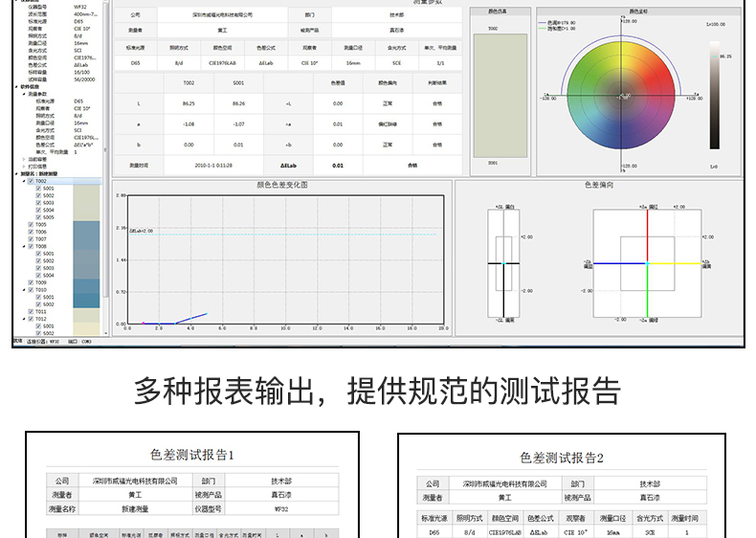The height and width of the screenshot is (538, 756).
Task: Click the circular color wheel chart
Action: click(x=621, y=95)
